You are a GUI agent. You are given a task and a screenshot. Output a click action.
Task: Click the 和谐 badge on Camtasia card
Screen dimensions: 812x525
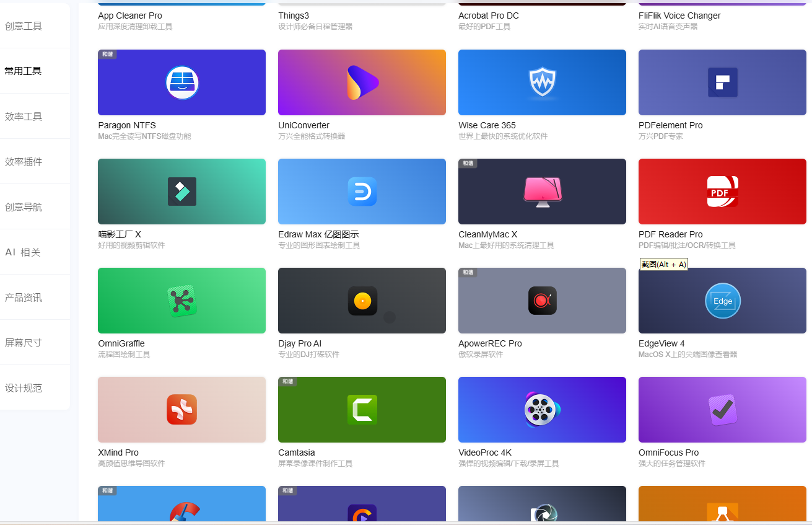(287, 382)
